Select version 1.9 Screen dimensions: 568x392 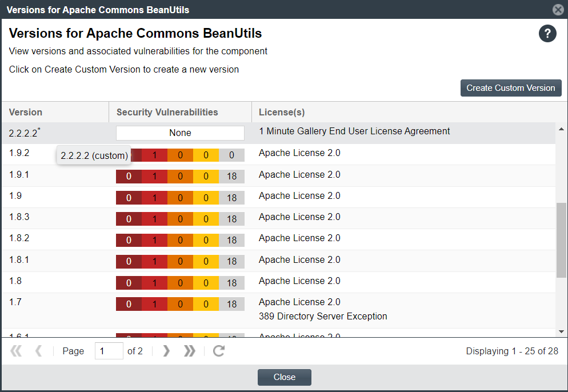tap(15, 195)
